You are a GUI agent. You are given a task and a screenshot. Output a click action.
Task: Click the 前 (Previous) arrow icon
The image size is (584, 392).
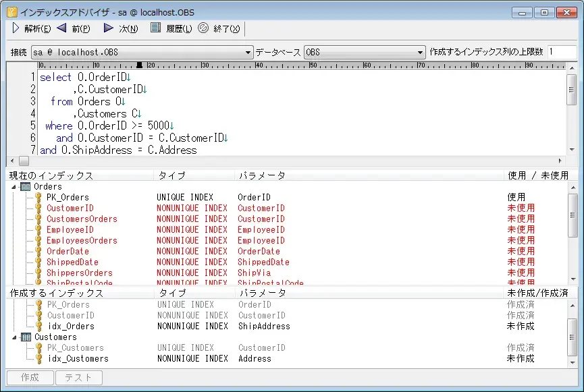[x=61, y=28]
